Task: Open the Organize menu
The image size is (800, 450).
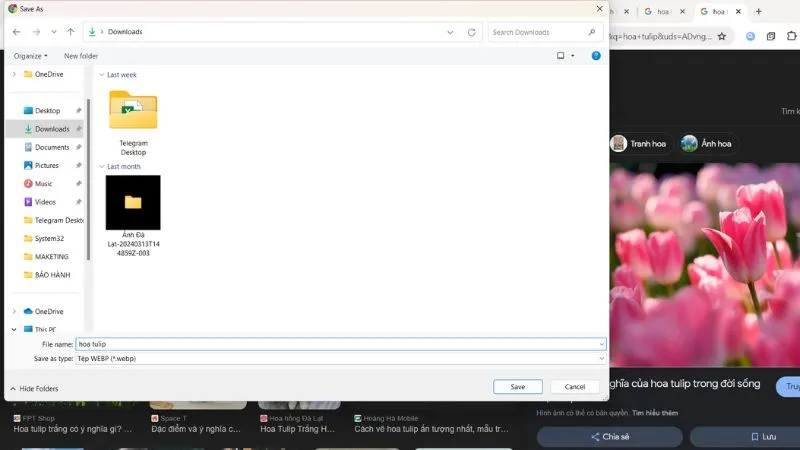Action: coord(30,56)
